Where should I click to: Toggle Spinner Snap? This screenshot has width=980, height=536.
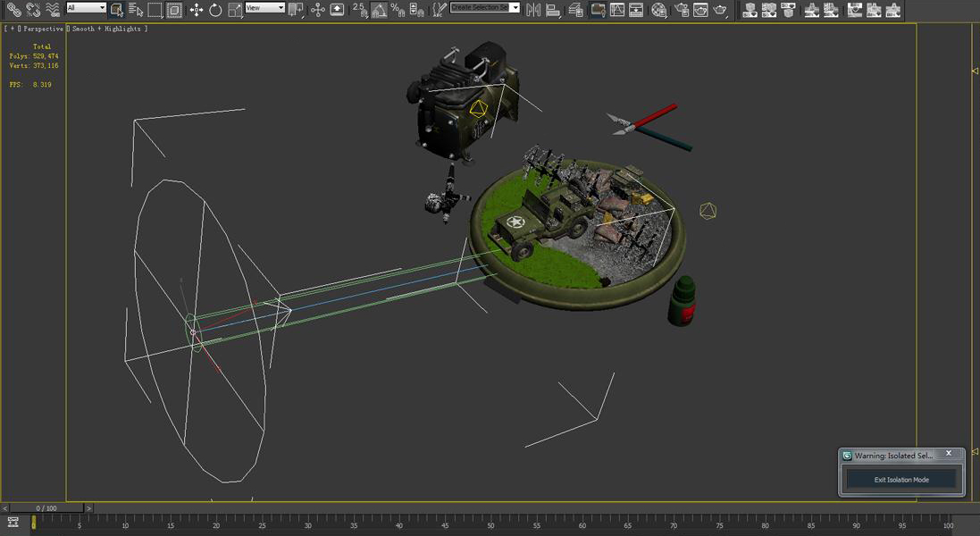tap(417, 9)
